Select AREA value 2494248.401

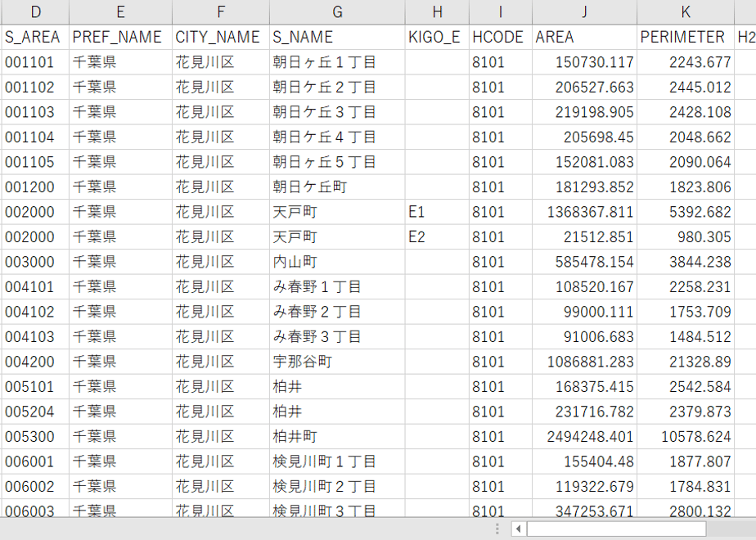click(x=585, y=437)
